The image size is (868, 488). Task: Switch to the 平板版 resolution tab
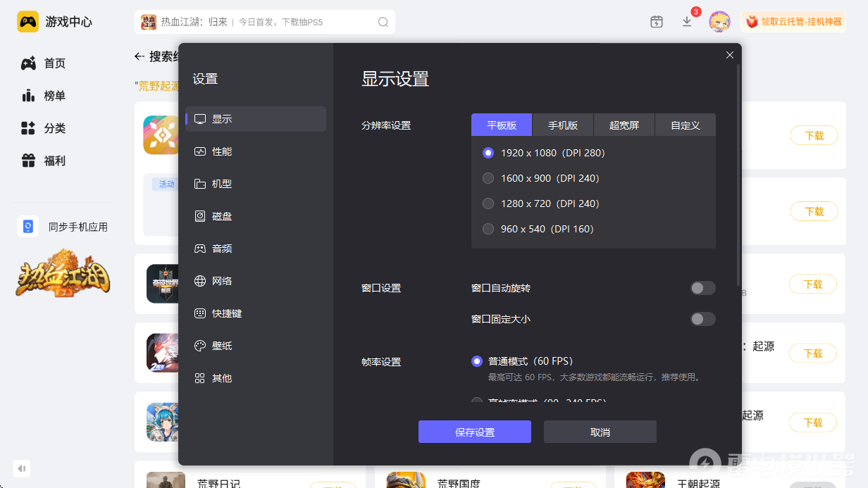[502, 125]
